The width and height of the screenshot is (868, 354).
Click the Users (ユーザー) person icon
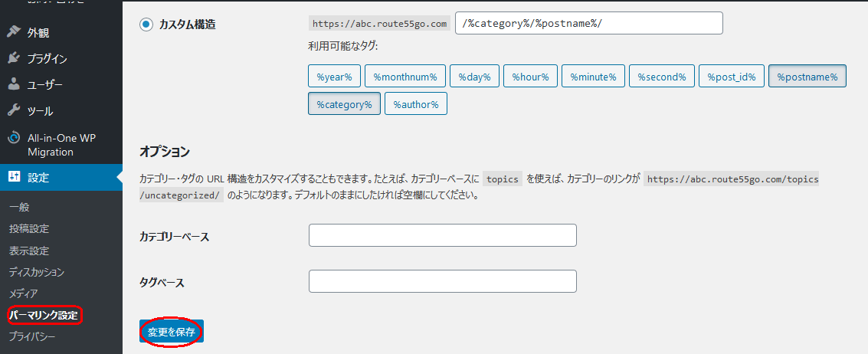tap(14, 84)
